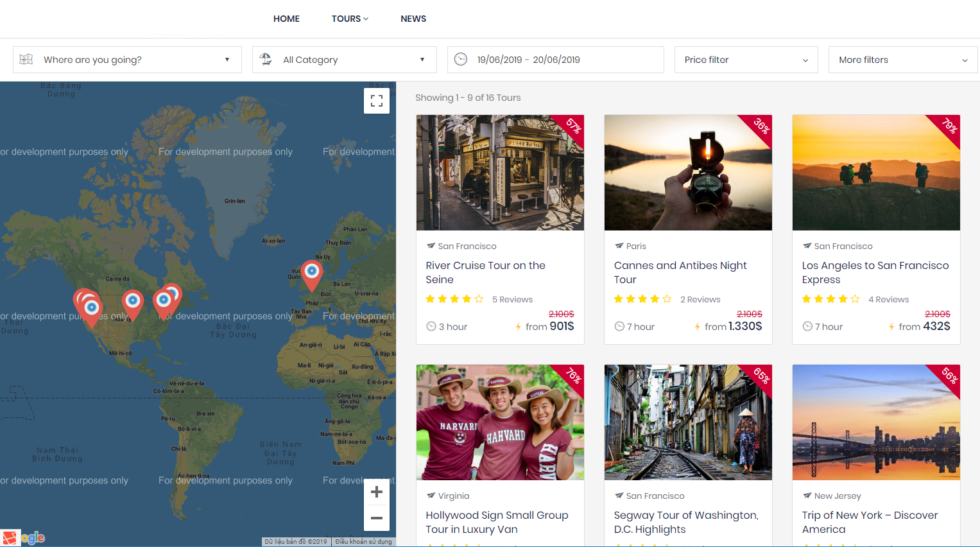
Task: Click the star rating on River Cruise card
Action: 454,299
